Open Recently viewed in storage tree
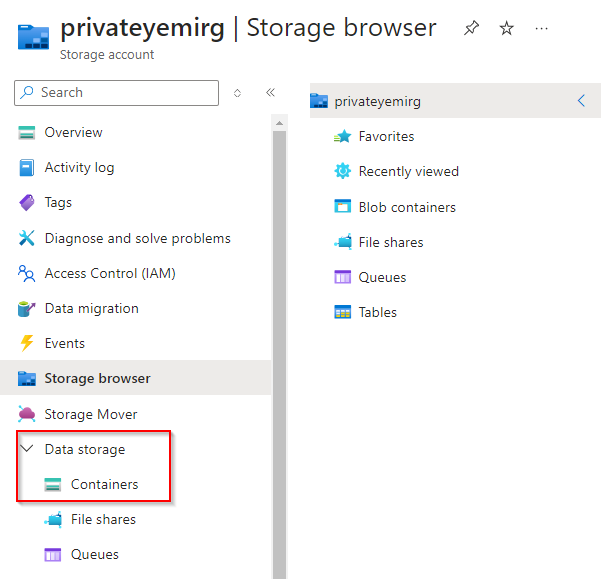601x579 pixels. point(408,171)
